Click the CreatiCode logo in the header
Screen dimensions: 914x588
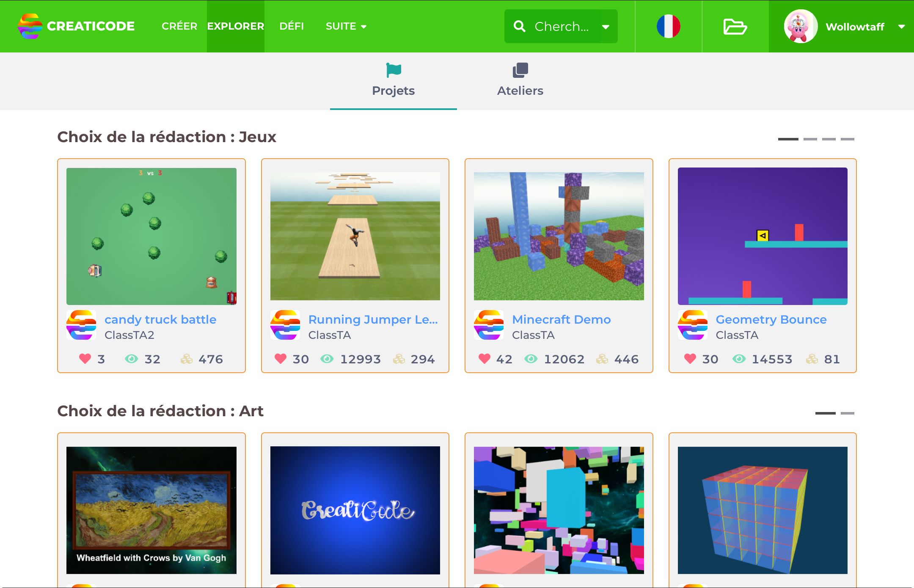pyautogui.click(x=76, y=26)
